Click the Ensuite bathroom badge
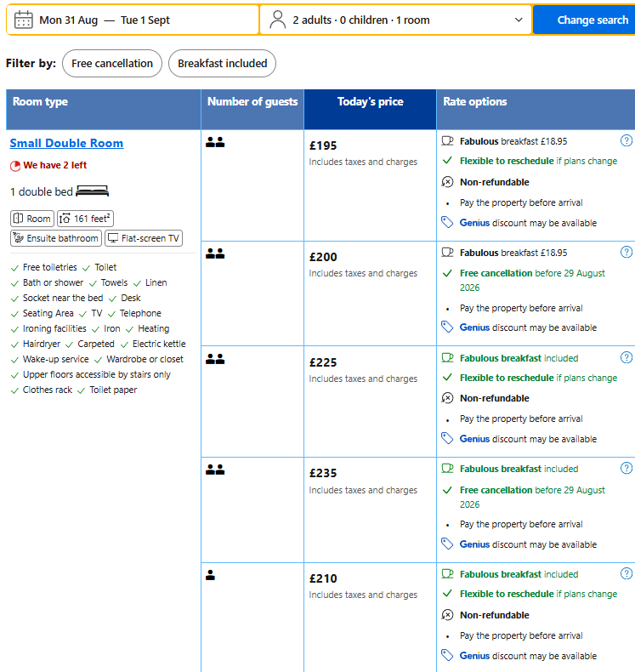635x672 pixels. pyautogui.click(x=56, y=238)
